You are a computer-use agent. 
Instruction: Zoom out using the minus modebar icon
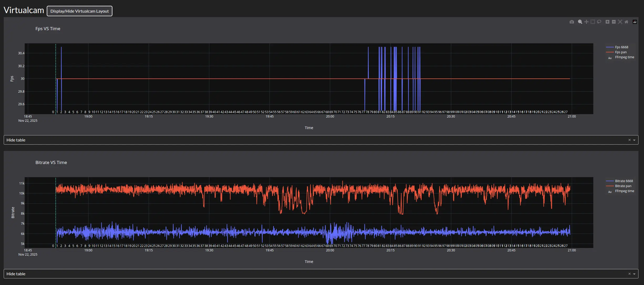614,22
